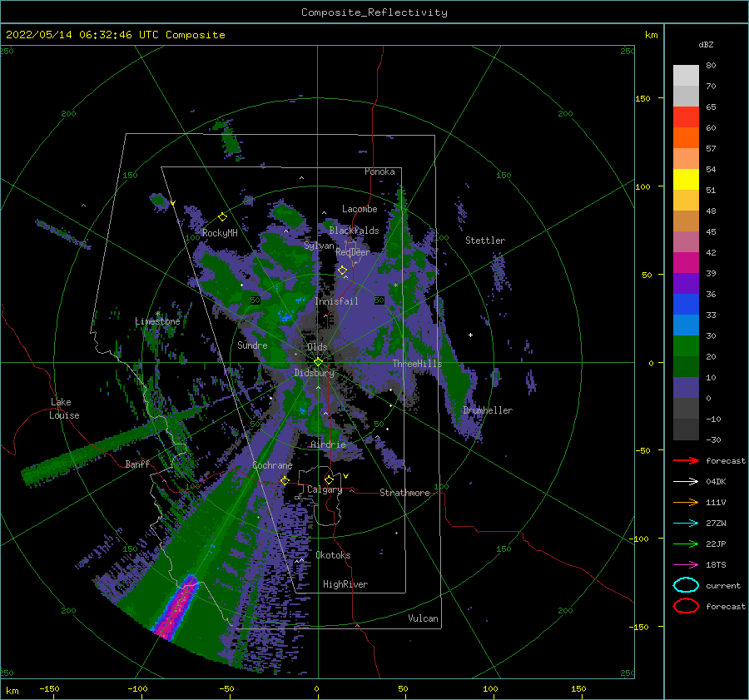Image resolution: width=749 pixels, height=700 pixels.
Task: Select the purple 36–39 dBZ swatch
Action: (x=686, y=284)
